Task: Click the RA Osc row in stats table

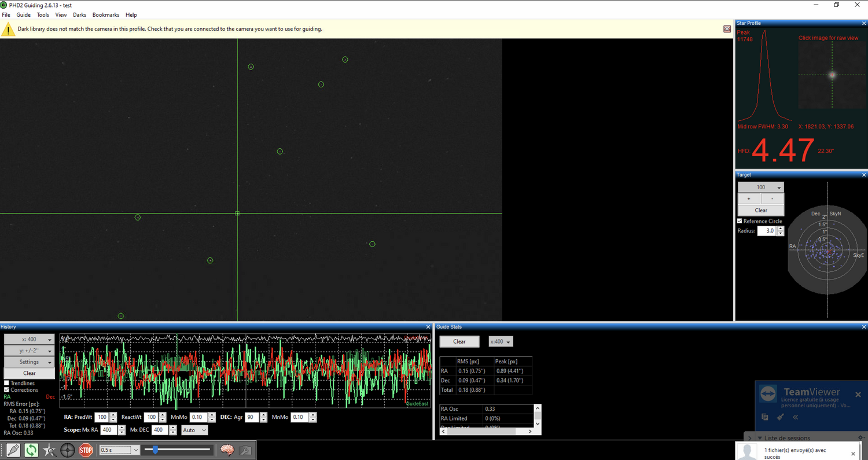Action: 487,409
